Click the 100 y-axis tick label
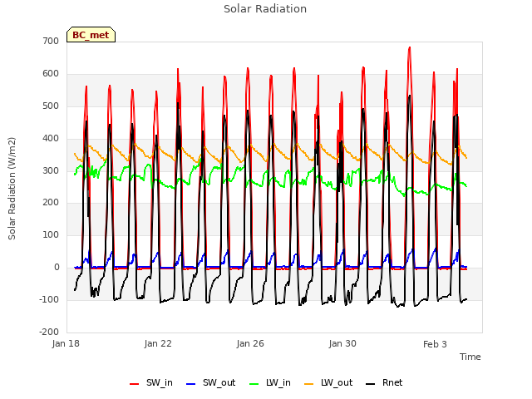 click(x=51, y=234)
